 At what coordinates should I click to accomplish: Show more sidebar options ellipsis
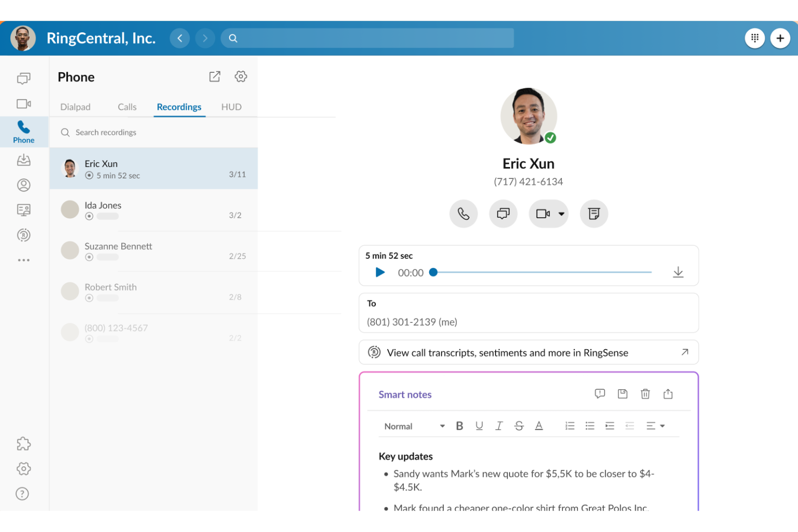(24, 260)
